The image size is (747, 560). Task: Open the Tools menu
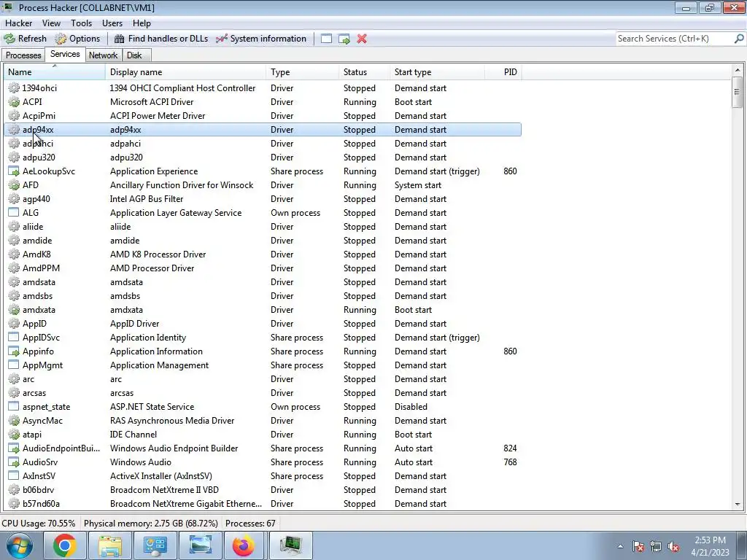(x=81, y=23)
